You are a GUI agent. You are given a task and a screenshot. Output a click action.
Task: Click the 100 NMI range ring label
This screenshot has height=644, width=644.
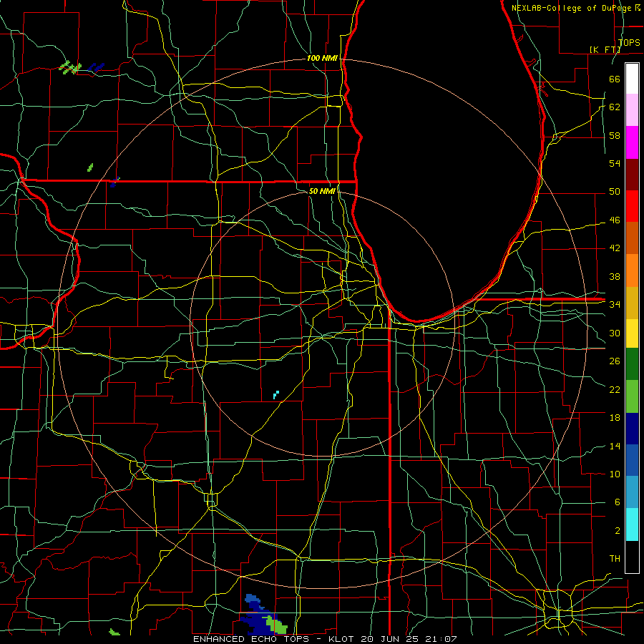pos(322,59)
